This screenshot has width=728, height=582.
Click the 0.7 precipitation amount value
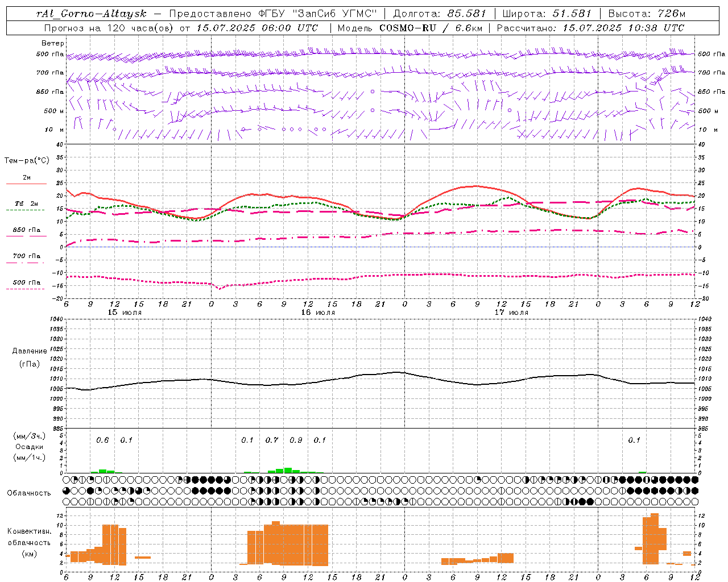pos(272,440)
